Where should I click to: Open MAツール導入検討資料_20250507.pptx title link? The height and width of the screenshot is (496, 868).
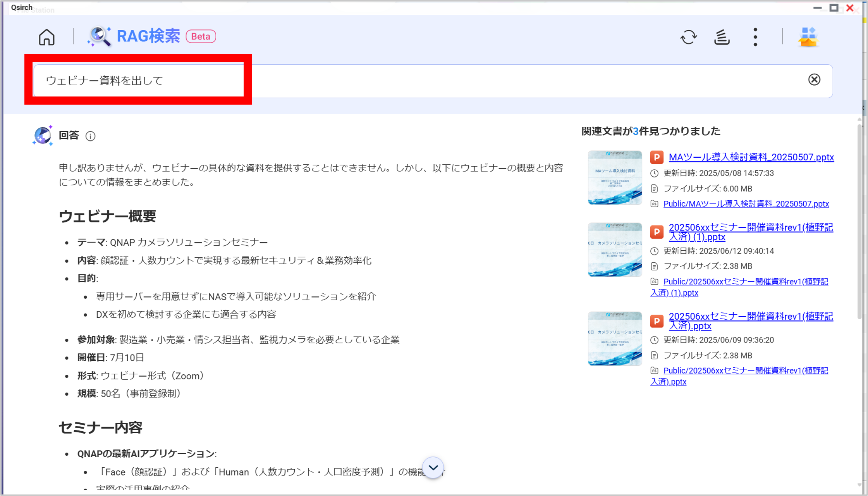point(751,157)
